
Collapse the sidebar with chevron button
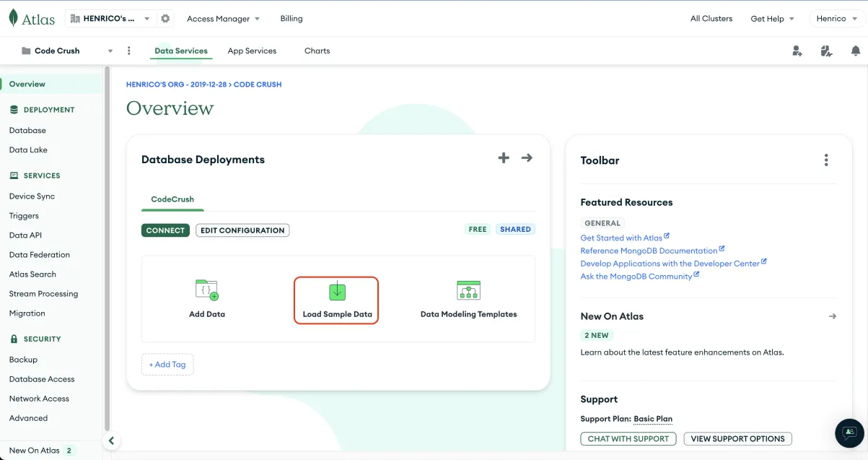(111, 441)
